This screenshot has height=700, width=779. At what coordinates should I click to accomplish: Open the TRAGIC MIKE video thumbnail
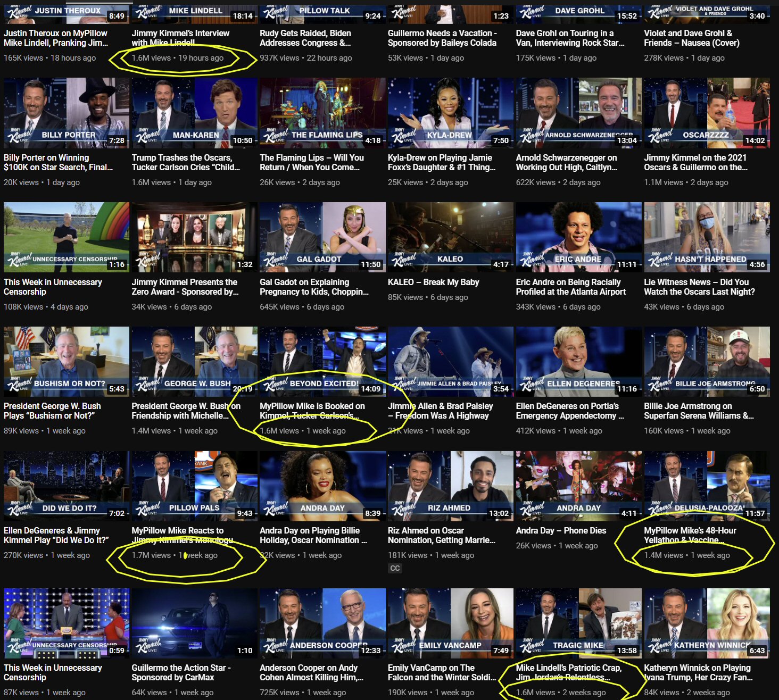[x=579, y=623]
